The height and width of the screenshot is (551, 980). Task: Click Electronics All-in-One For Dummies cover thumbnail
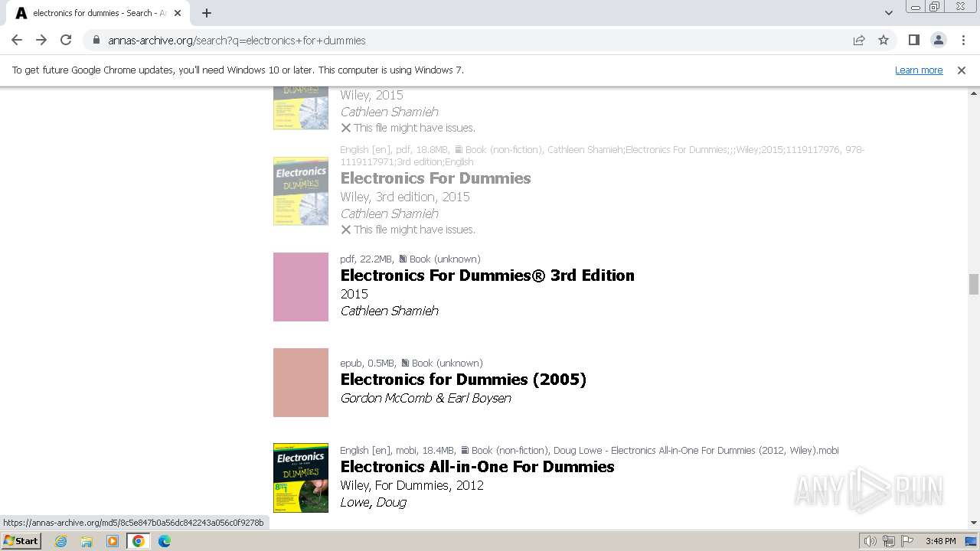pyautogui.click(x=301, y=478)
